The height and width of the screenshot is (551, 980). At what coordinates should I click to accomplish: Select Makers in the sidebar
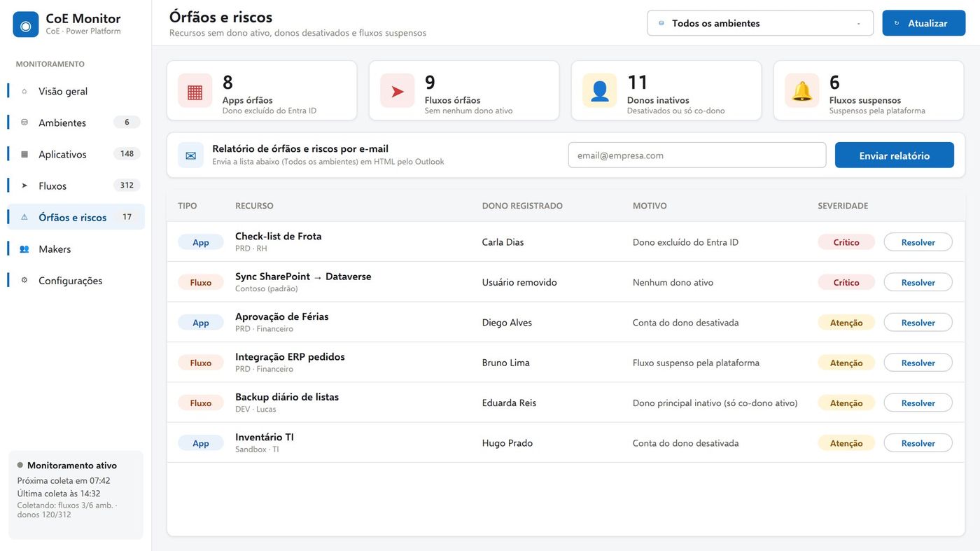click(x=76, y=249)
